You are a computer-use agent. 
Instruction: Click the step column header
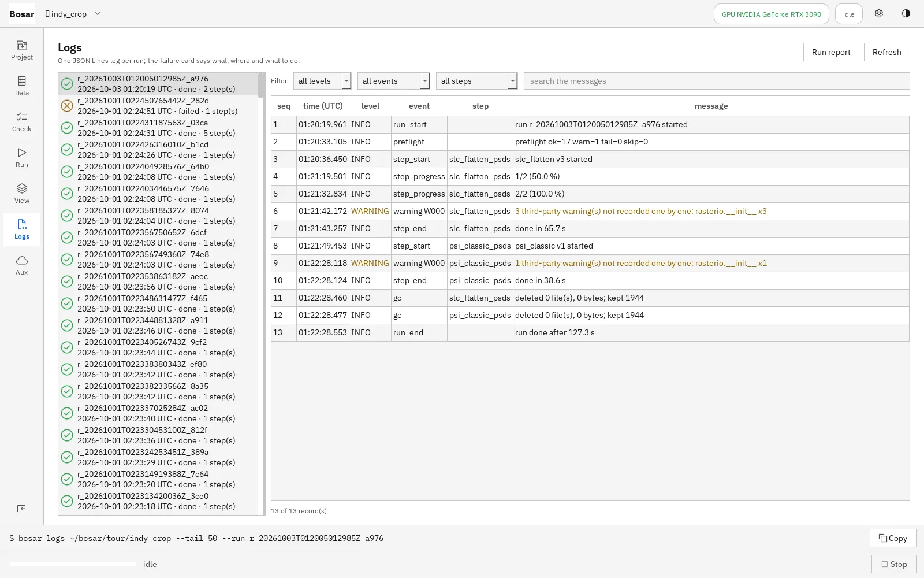click(x=480, y=106)
